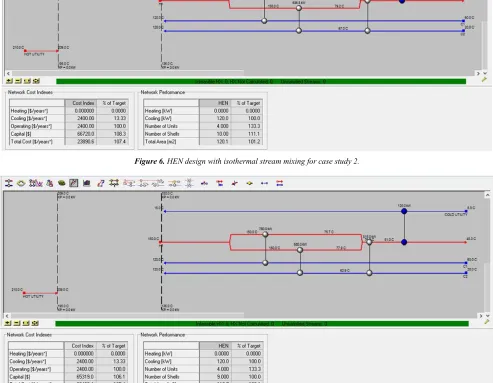493x383 pixels.
Task: Click the Total Cost value 23890.6
Action: [81, 142]
